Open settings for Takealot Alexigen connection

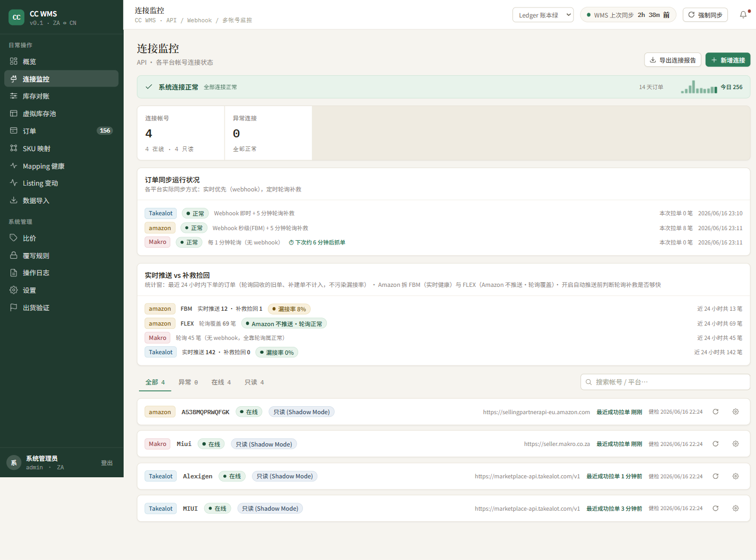tap(735, 476)
